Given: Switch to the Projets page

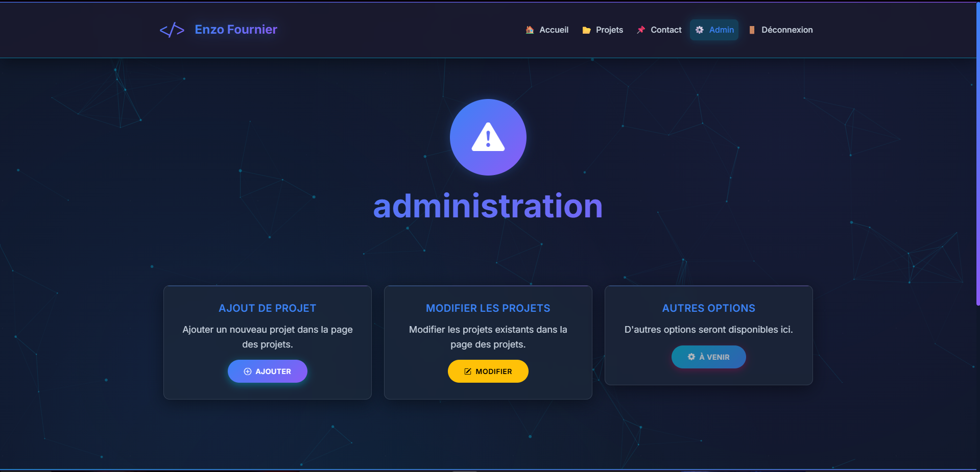Looking at the screenshot, I should pos(609,30).
